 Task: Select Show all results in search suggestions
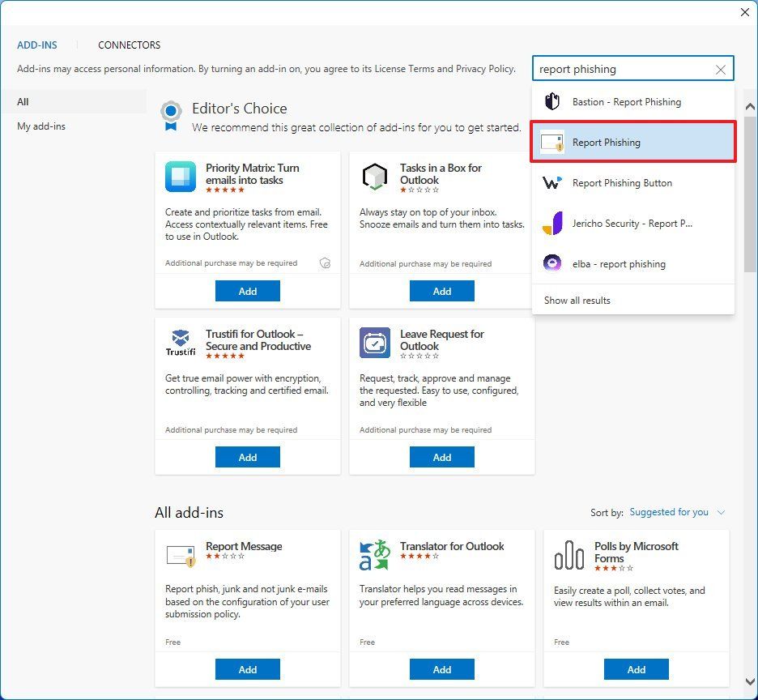coord(577,300)
